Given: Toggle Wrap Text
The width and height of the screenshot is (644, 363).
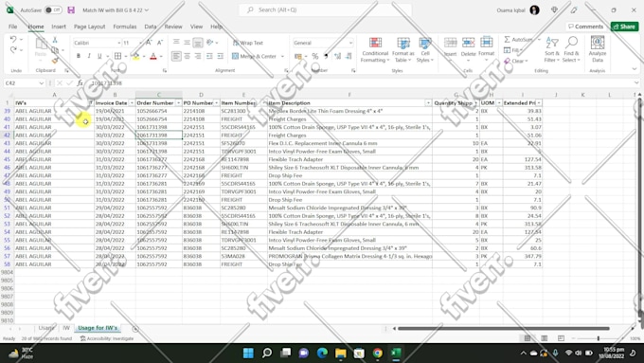Looking at the screenshot, I should tap(248, 43).
